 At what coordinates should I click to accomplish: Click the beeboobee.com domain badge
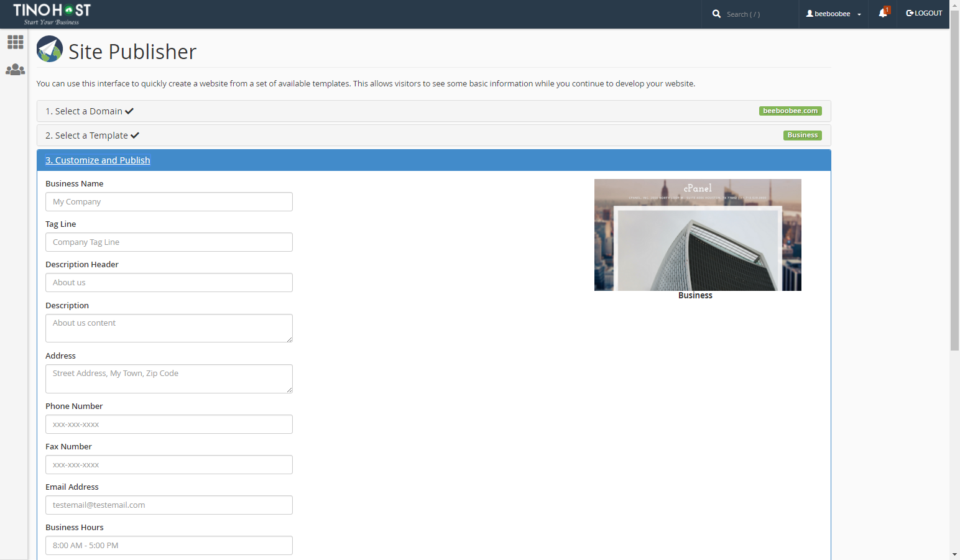790,111
